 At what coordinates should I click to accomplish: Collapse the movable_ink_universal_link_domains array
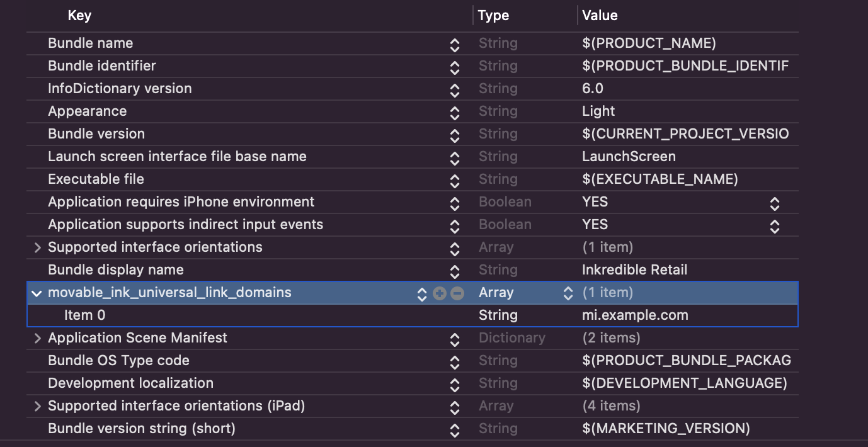[x=37, y=293]
